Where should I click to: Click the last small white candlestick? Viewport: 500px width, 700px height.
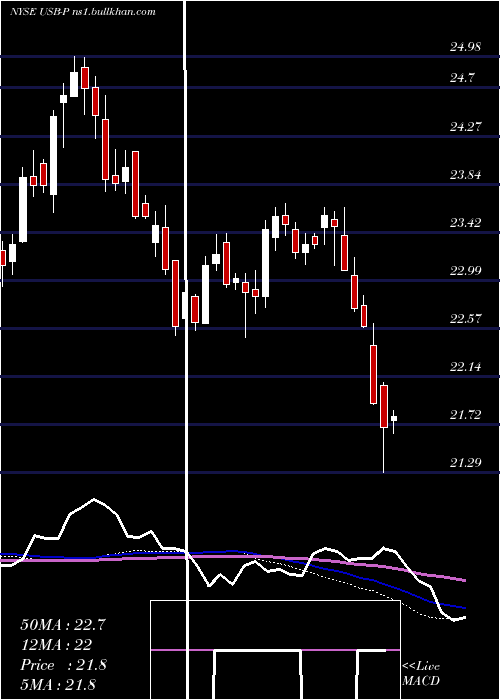pos(394,418)
